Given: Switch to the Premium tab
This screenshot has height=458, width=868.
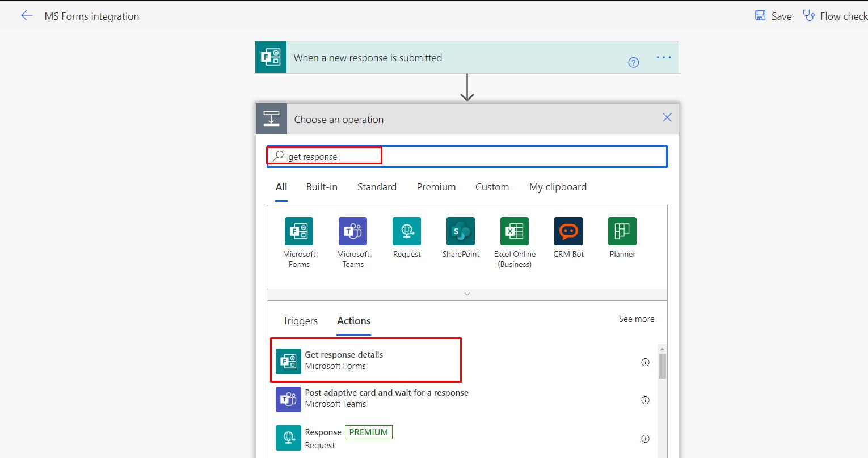Looking at the screenshot, I should tap(436, 187).
